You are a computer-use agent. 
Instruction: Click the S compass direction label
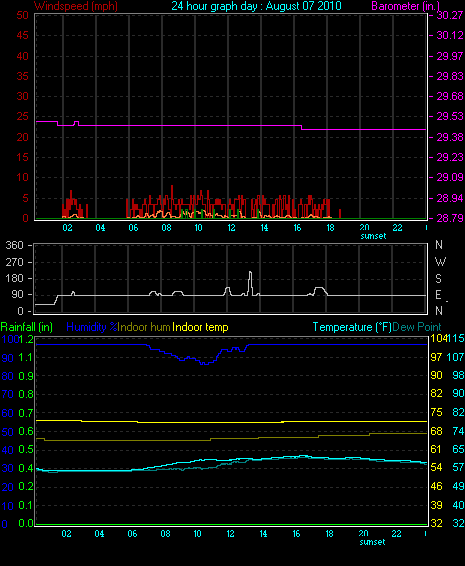(x=438, y=279)
